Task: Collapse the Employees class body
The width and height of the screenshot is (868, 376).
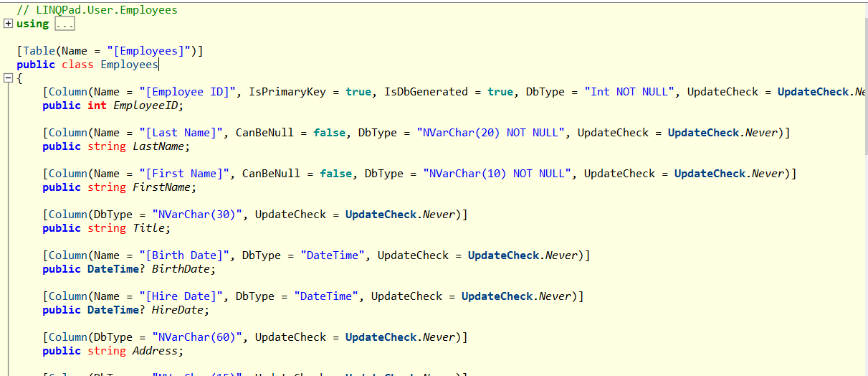Action: pos(8,78)
